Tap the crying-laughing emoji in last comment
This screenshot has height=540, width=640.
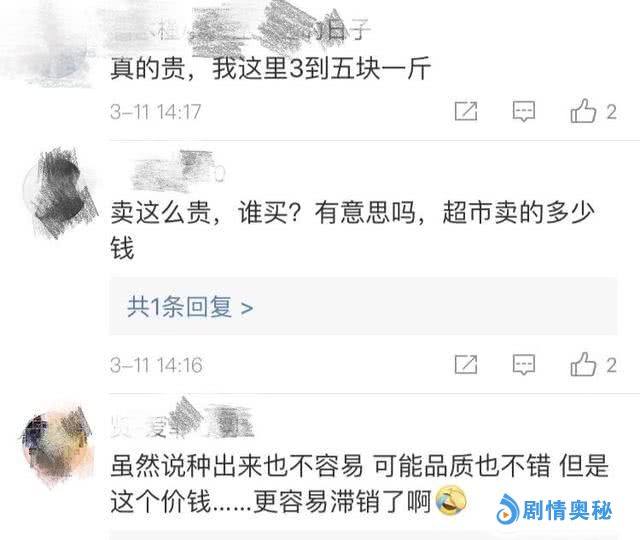pyautogui.click(x=451, y=500)
